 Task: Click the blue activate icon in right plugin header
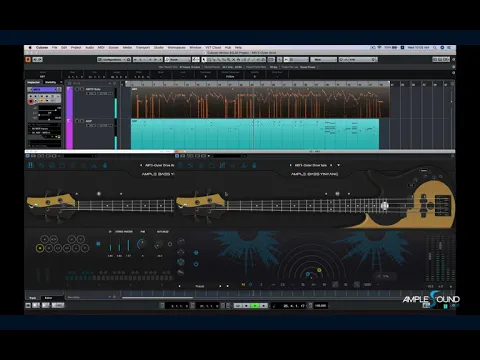point(177,156)
